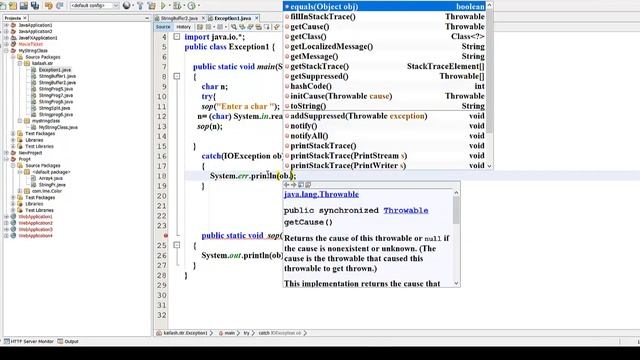640x360 pixels.
Task: Minimize the Projects panel
Action: (147, 18)
